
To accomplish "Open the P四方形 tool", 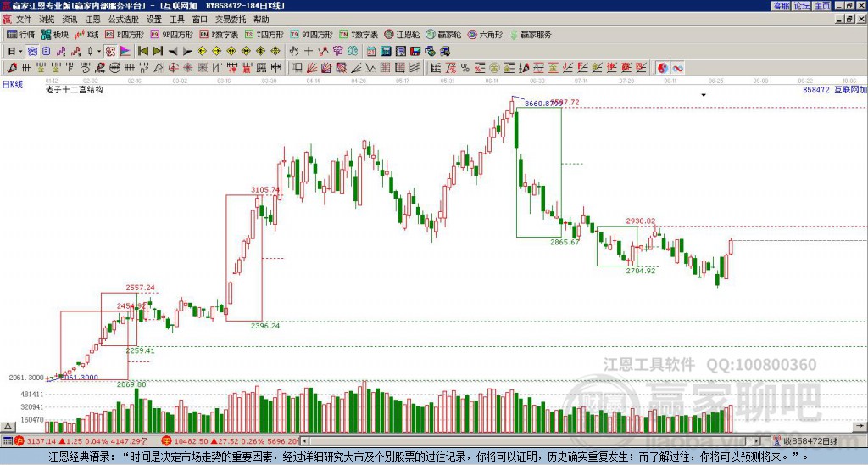I will 124,34.
